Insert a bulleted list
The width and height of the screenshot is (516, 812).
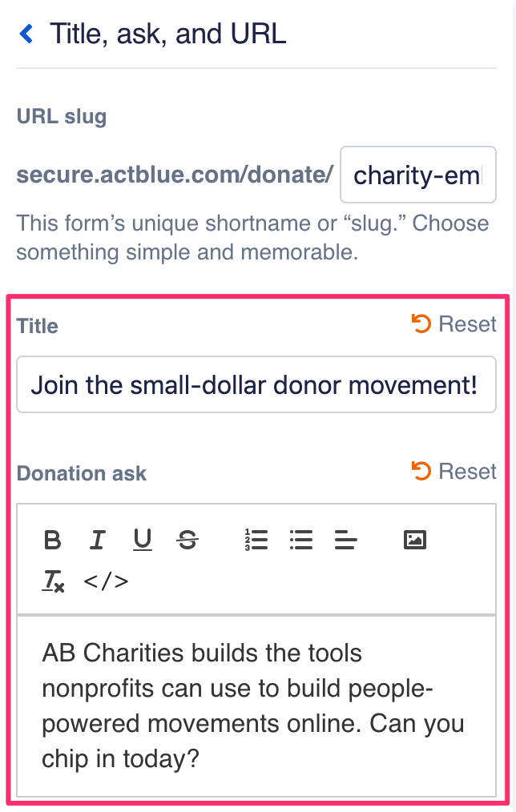pyautogui.click(x=301, y=541)
